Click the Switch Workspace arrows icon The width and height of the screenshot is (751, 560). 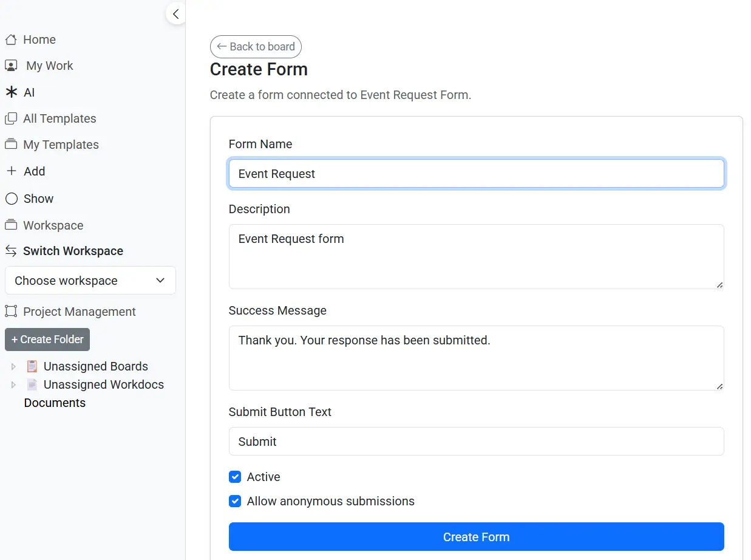[10, 251]
